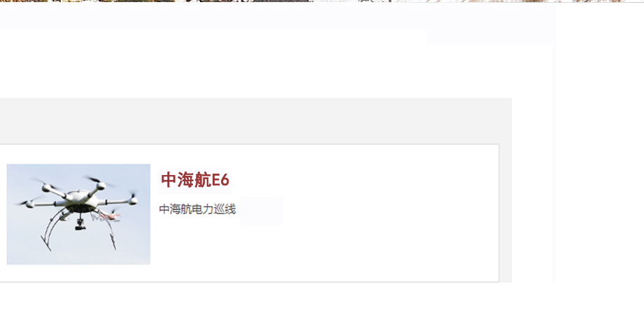
Task: Click the drone's right curved landing leg
Action: [x=108, y=229]
